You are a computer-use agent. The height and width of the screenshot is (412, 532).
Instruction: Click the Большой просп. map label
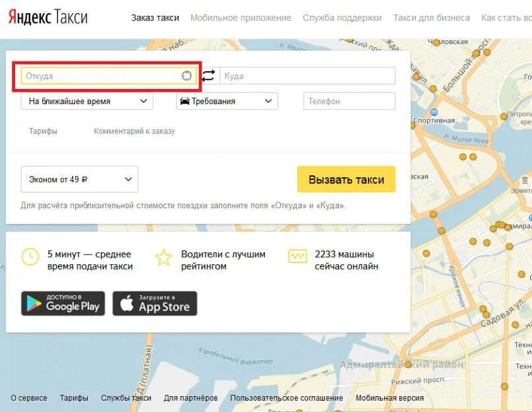[x=467, y=65]
